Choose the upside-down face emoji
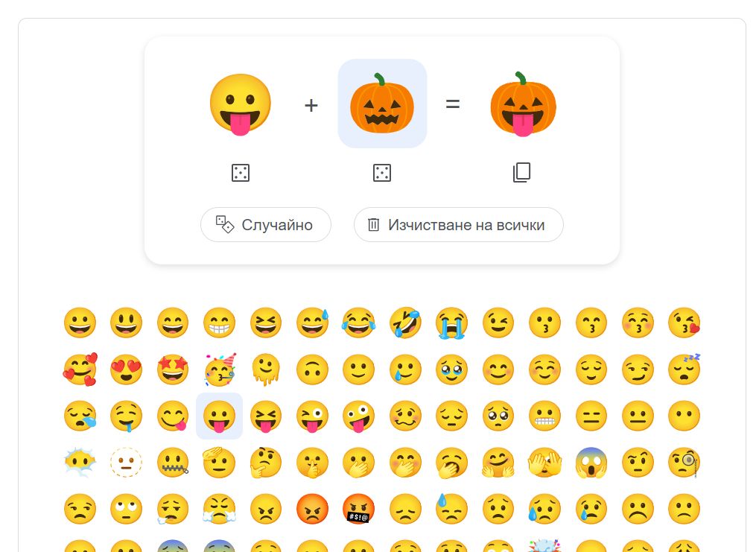This screenshot has width=756, height=552. tap(312, 369)
